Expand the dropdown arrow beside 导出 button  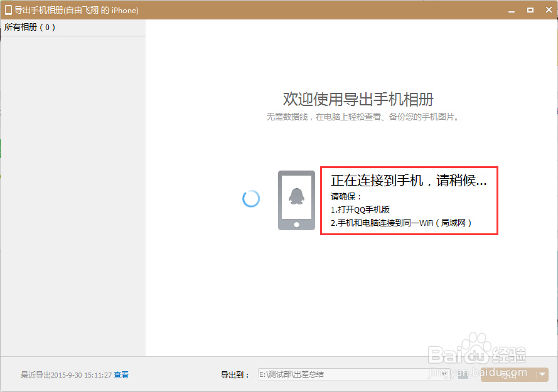click(x=542, y=374)
